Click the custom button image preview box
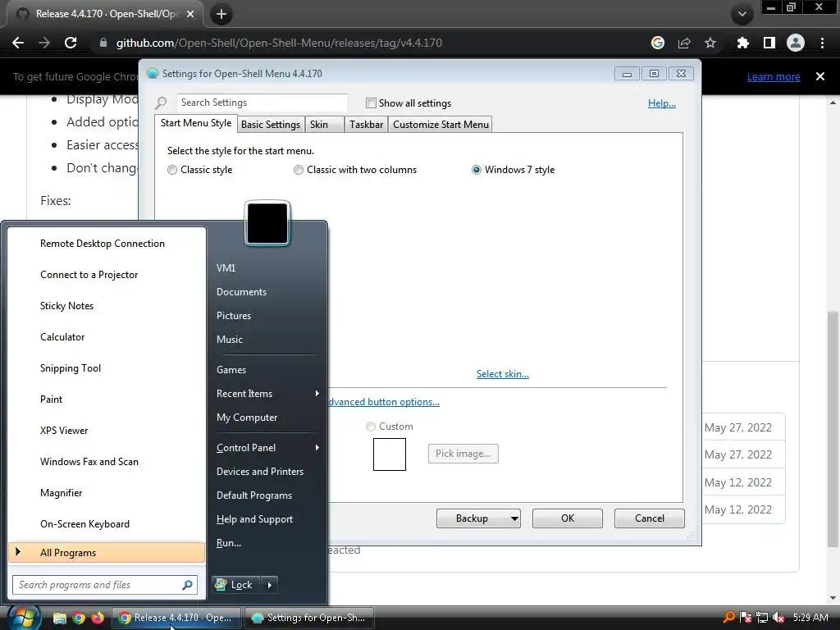The width and height of the screenshot is (840, 630). pos(390,454)
